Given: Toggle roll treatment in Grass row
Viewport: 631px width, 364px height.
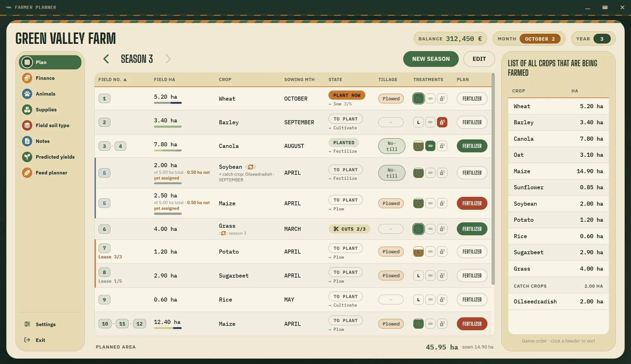Looking at the screenshot, I should pos(430,229).
